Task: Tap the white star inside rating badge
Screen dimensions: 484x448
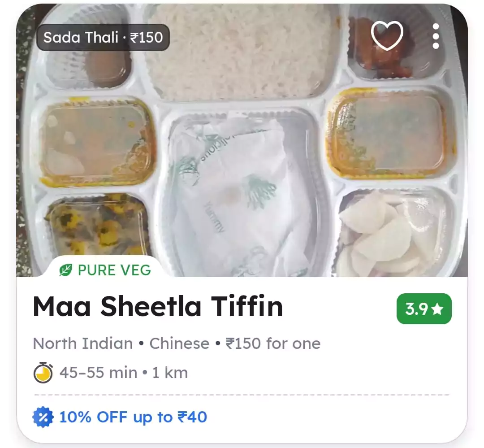Action: pos(437,309)
